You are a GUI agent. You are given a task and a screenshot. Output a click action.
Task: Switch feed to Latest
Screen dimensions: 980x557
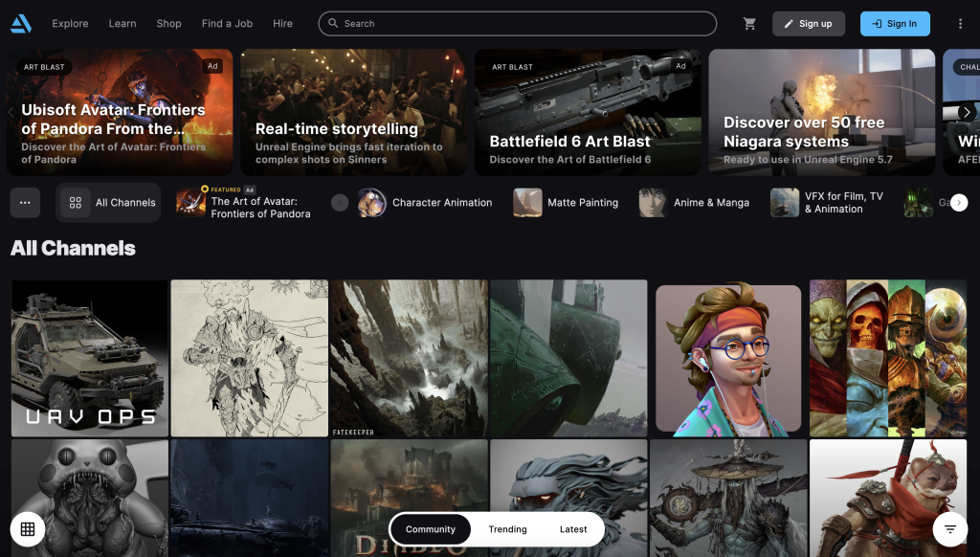point(573,528)
